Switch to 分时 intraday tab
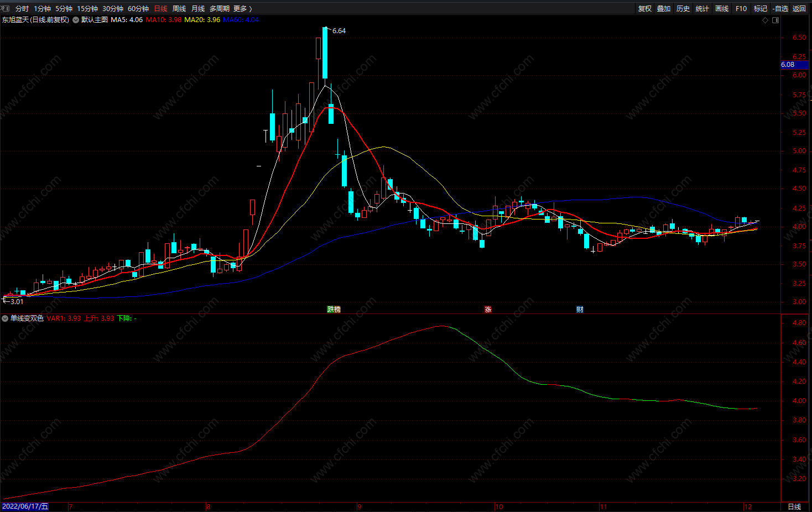 point(22,9)
